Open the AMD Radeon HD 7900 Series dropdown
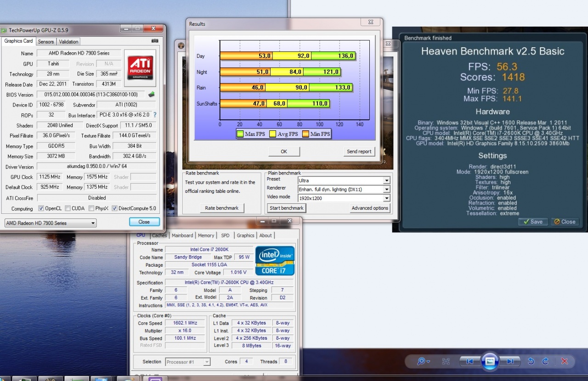Viewport: 588px width, 381px height. pos(50,223)
